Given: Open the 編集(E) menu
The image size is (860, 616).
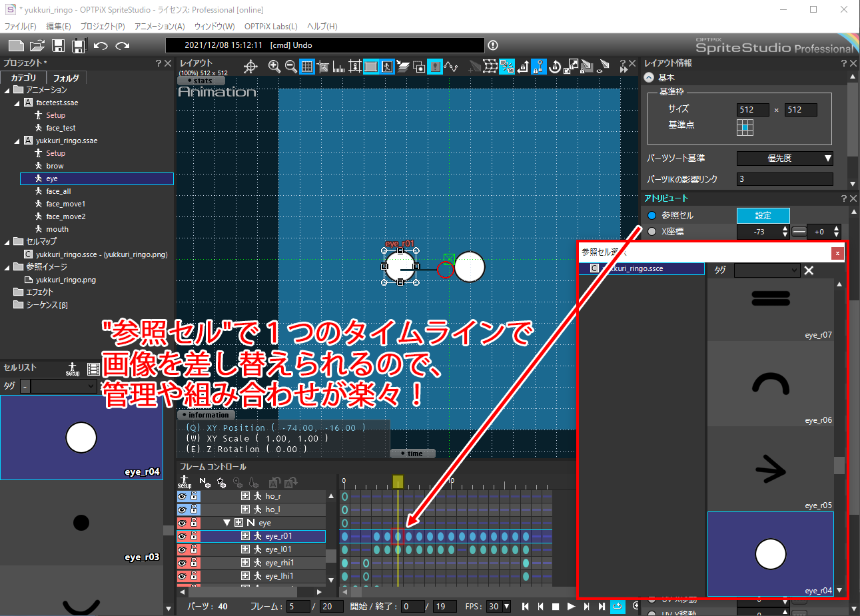Looking at the screenshot, I should 59,27.
